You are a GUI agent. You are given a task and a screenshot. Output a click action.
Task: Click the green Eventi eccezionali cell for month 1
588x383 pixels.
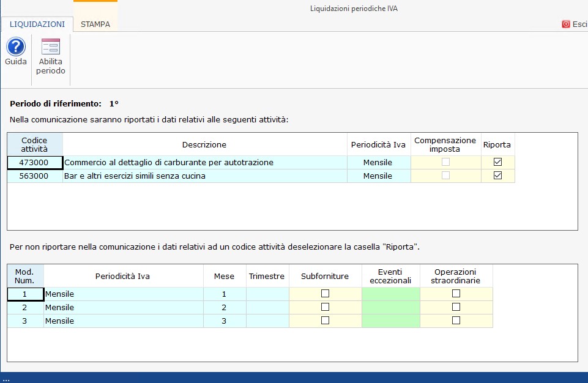(x=390, y=294)
